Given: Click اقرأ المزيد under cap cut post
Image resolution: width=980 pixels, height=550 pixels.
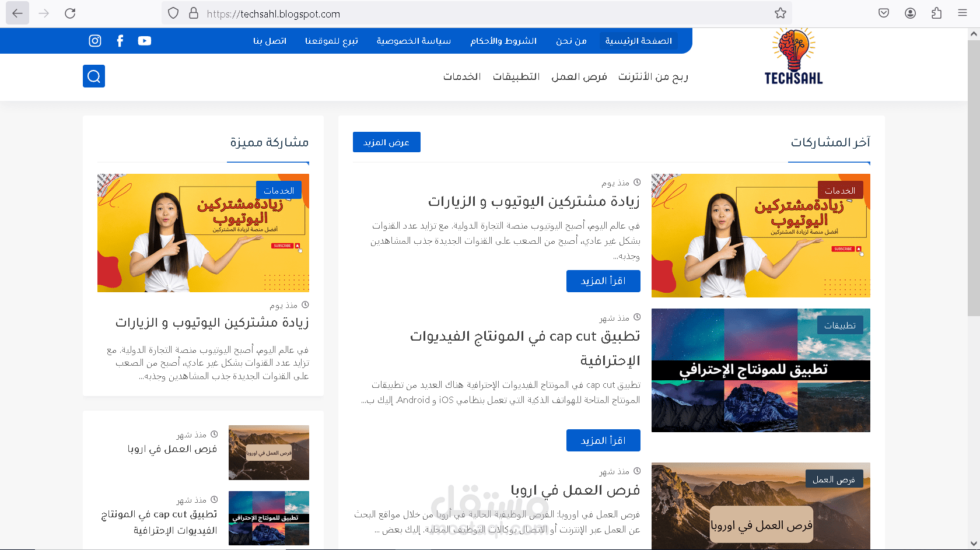Looking at the screenshot, I should pyautogui.click(x=603, y=440).
